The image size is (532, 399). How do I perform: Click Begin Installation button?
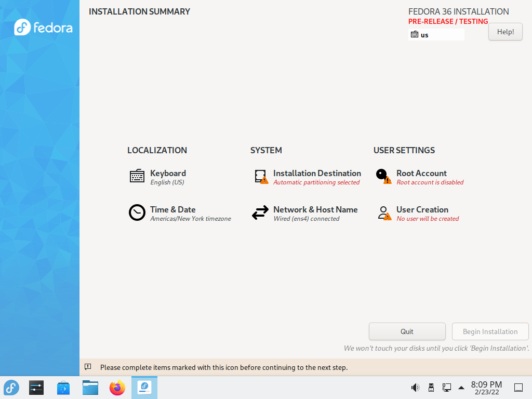(490, 331)
